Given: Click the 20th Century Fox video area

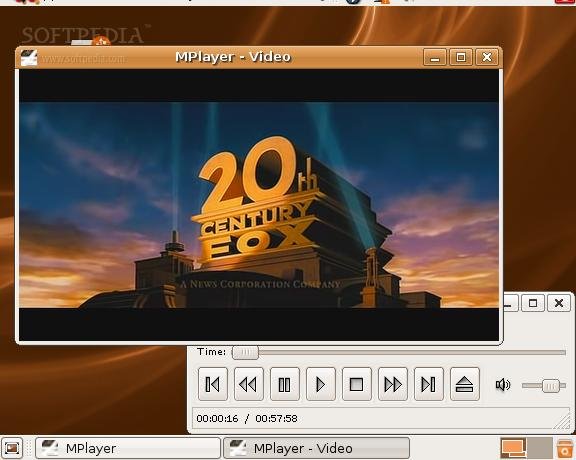Looking at the screenshot, I should (x=259, y=205).
